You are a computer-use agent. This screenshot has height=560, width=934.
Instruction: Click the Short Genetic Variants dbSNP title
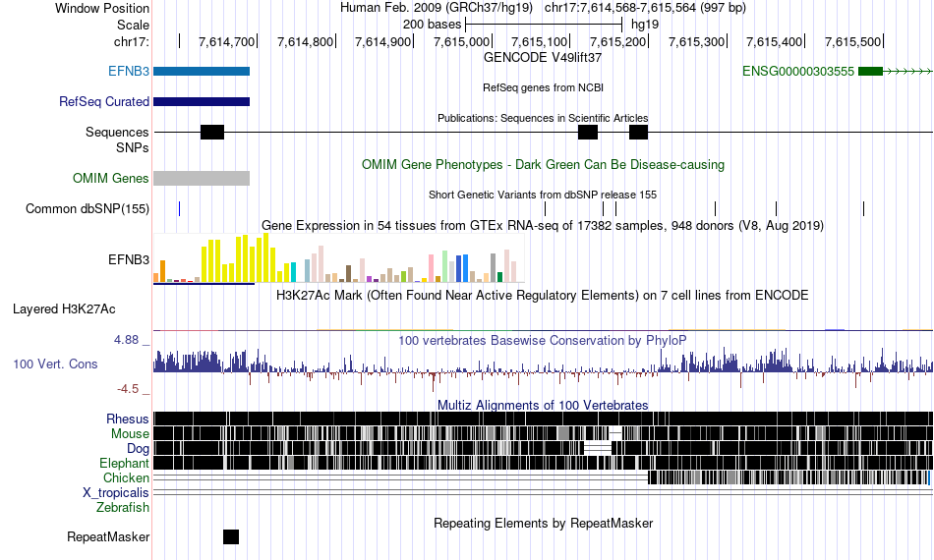[x=543, y=196]
